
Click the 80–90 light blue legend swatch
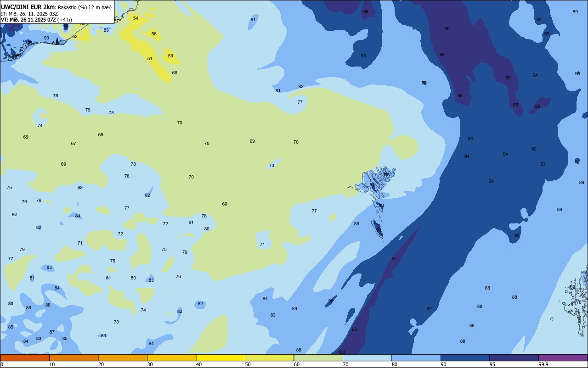[416, 357]
